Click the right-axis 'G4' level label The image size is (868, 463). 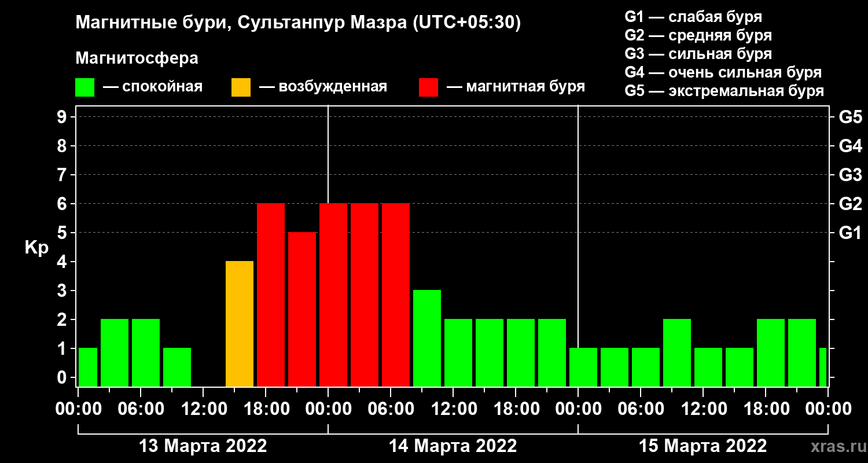[x=850, y=146]
